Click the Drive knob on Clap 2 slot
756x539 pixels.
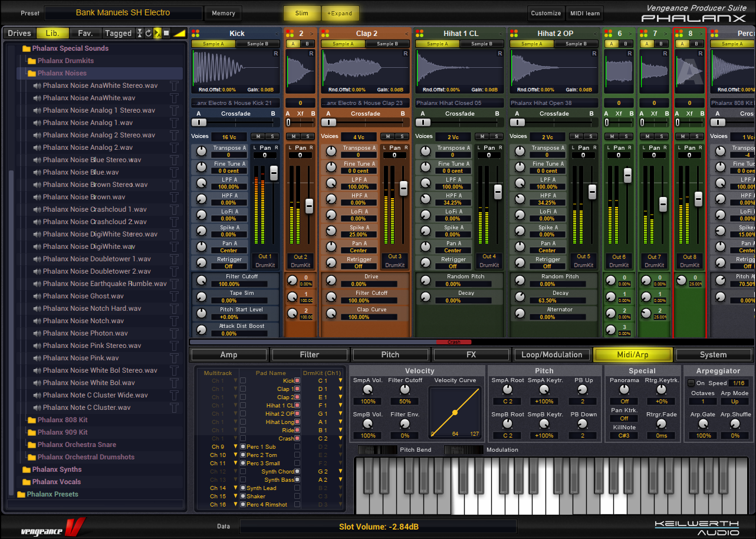[331, 281]
